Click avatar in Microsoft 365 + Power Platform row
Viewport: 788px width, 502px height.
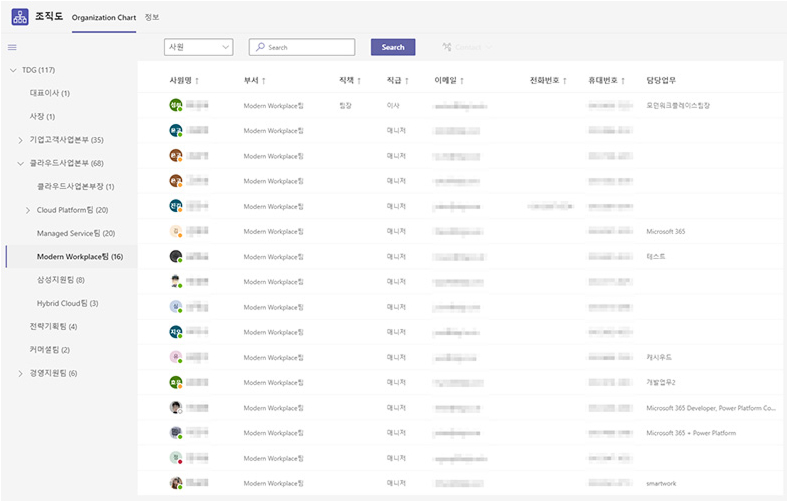tap(175, 432)
